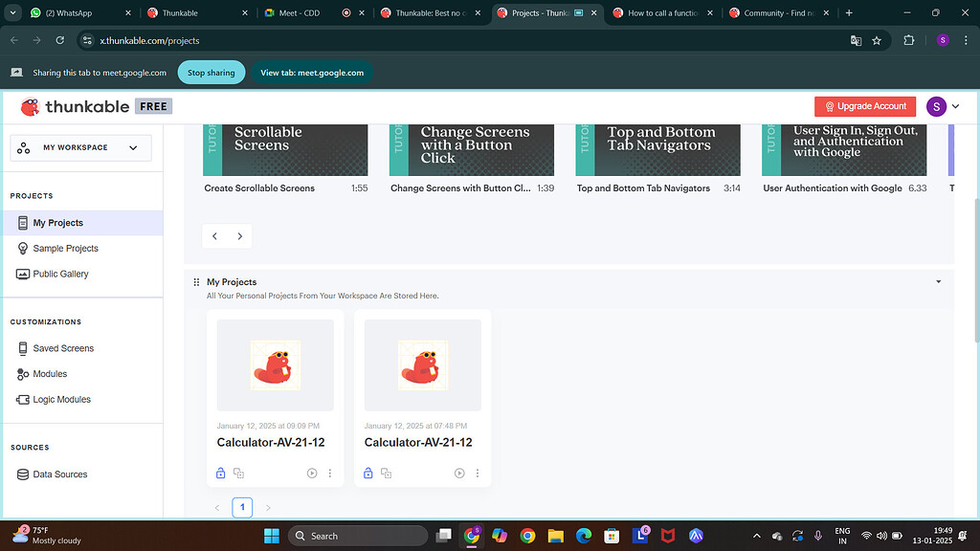Screen dimensions: 980x551
Task: Open Saved Screens under Customizations
Action: tap(63, 348)
